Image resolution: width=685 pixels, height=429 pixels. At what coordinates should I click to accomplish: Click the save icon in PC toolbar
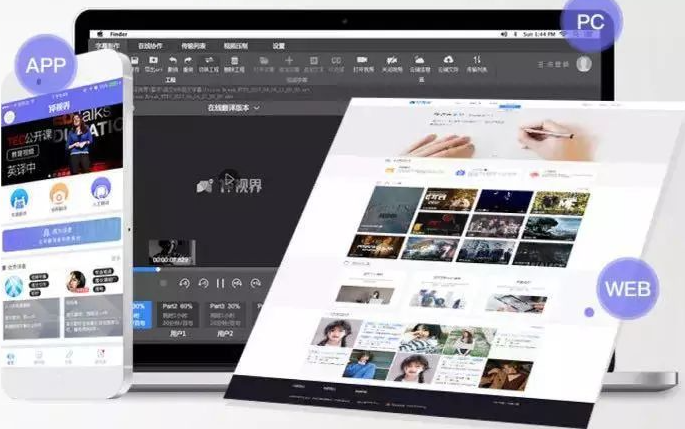[135, 60]
